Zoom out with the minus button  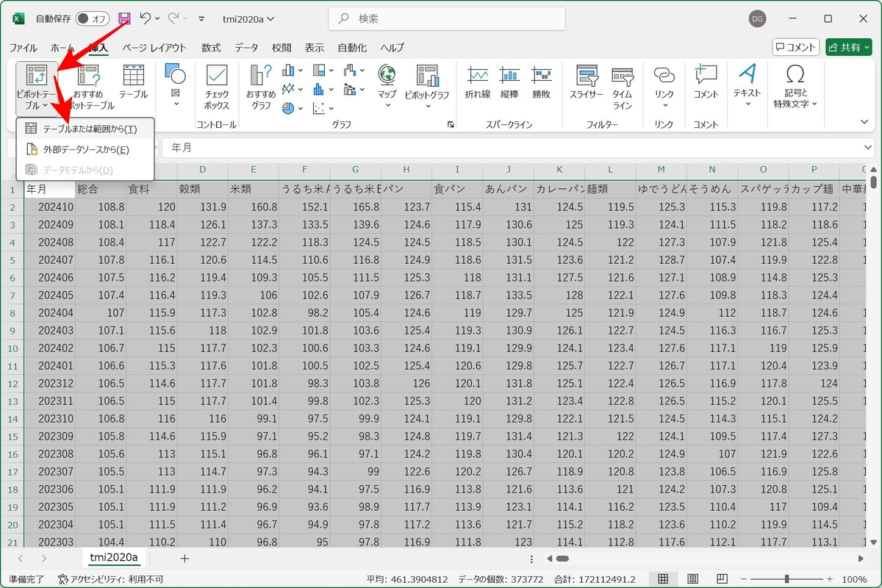point(744,579)
